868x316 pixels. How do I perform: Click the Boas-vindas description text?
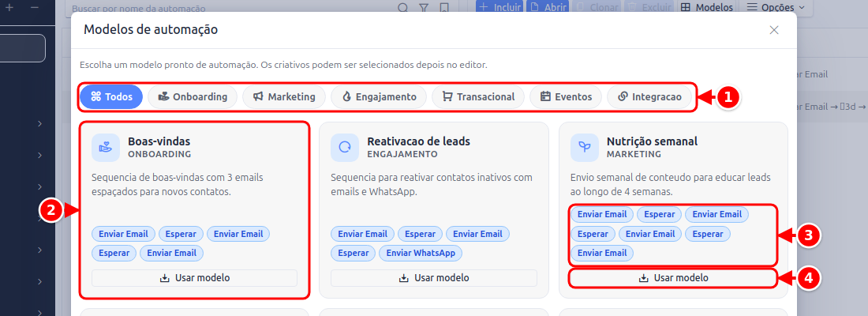178,185
